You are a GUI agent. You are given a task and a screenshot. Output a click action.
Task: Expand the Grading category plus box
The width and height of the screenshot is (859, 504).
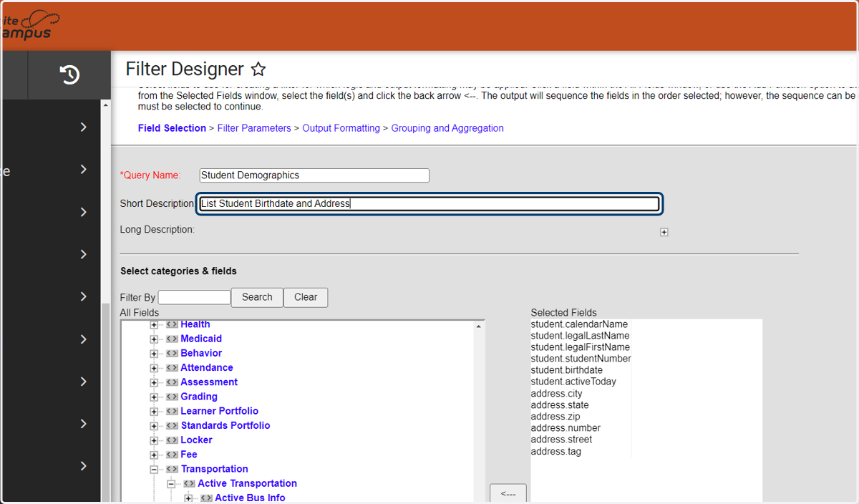154,397
